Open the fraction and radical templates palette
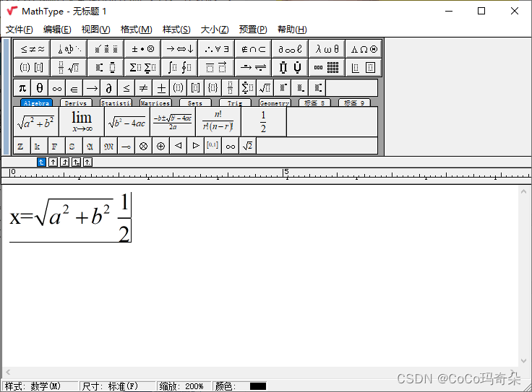Viewport: 532px width, 392px height. pyautogui.click(x=69, y=67)
